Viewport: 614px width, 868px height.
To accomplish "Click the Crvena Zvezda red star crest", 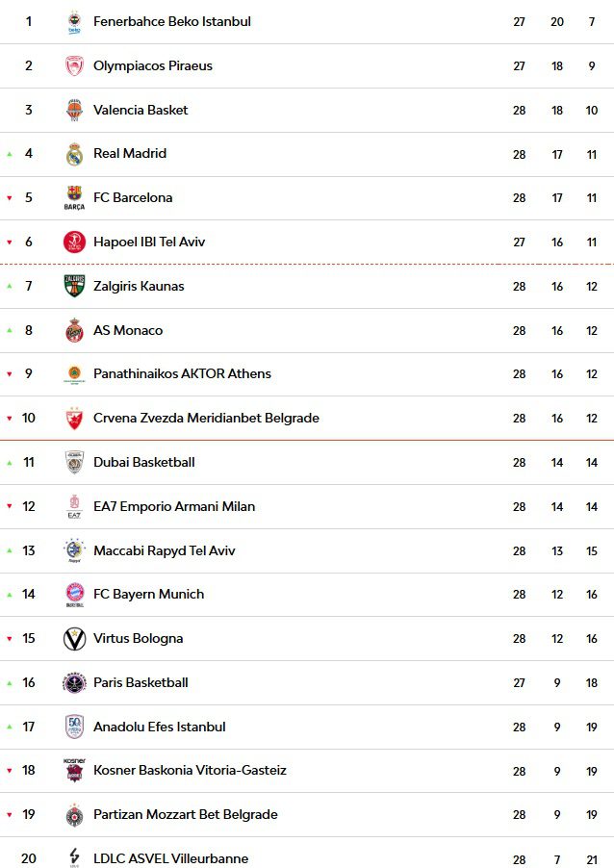I will [x=74, y=418].
